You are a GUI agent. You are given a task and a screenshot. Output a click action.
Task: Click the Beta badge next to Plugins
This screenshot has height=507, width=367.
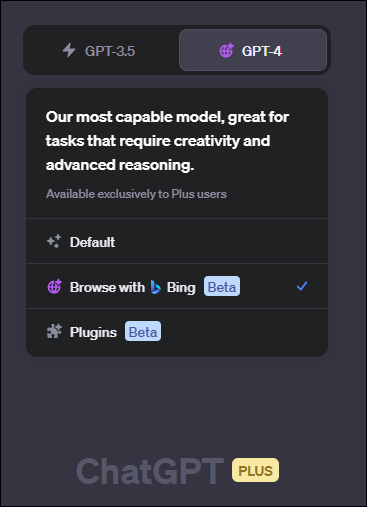tap(143, 331)
